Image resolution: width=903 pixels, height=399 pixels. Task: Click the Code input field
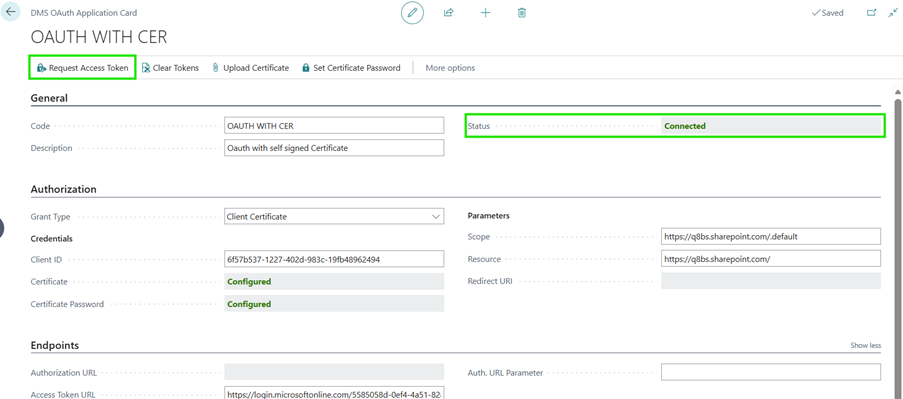(x=334, y=126)
